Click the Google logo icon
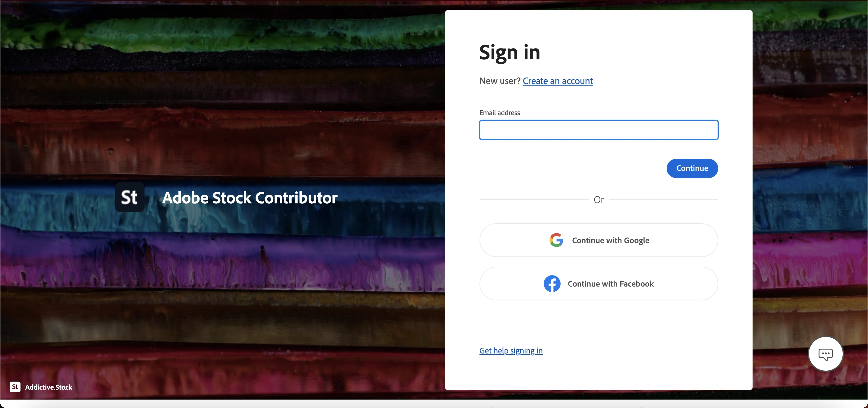The image size is (868, 408). click(556, 240)
